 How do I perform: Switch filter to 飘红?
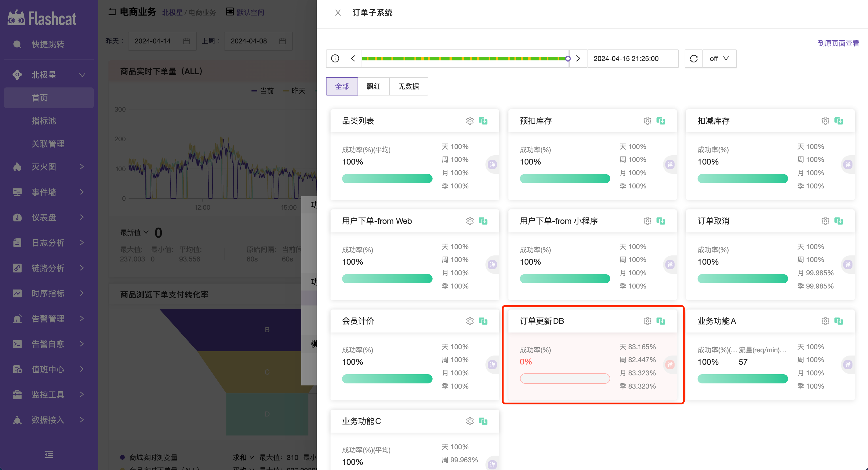373,86
